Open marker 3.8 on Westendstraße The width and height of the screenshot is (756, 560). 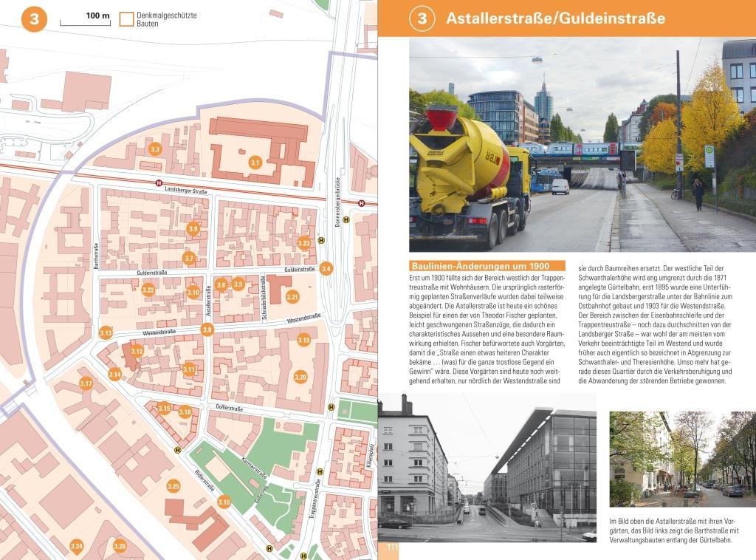click(207, 329)
